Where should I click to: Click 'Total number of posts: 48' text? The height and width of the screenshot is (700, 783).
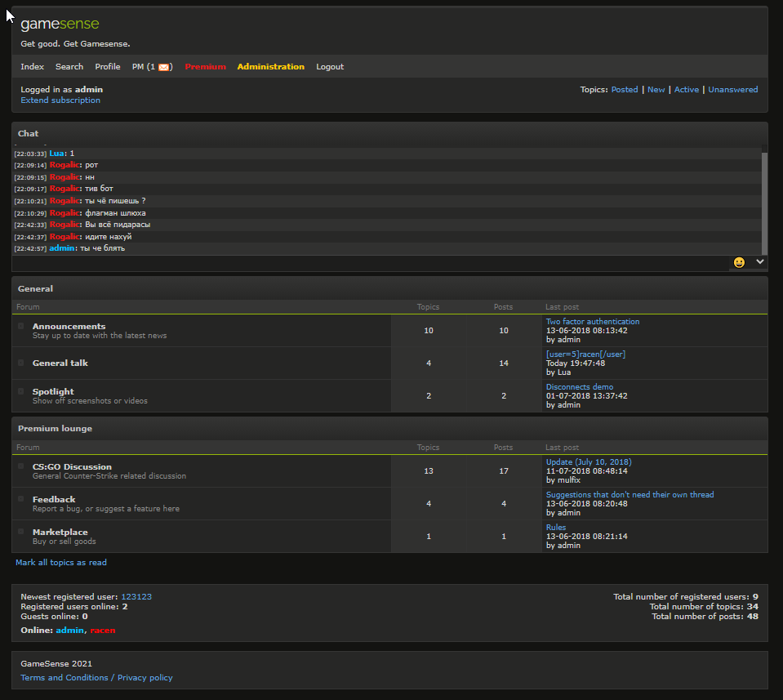(x=705, y=617)
